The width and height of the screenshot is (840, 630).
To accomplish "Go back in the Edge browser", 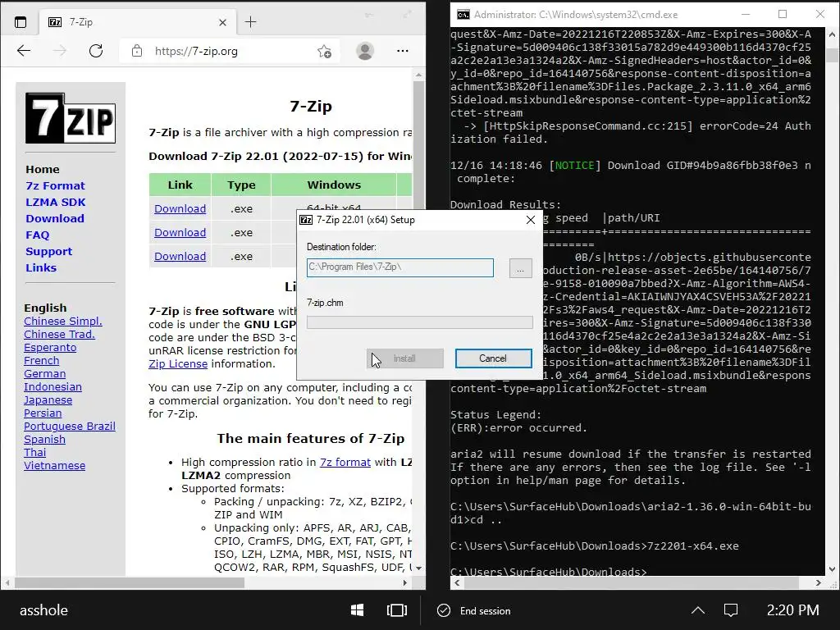I will pos(24,51).
